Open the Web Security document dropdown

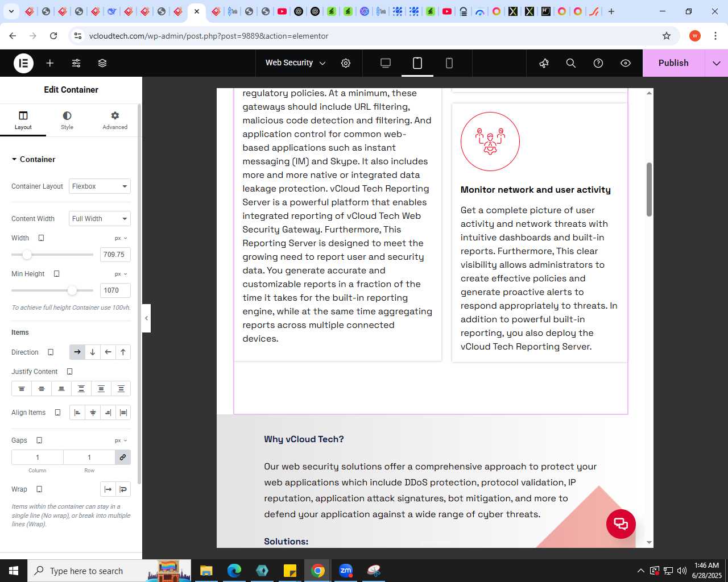pos(296,63)
